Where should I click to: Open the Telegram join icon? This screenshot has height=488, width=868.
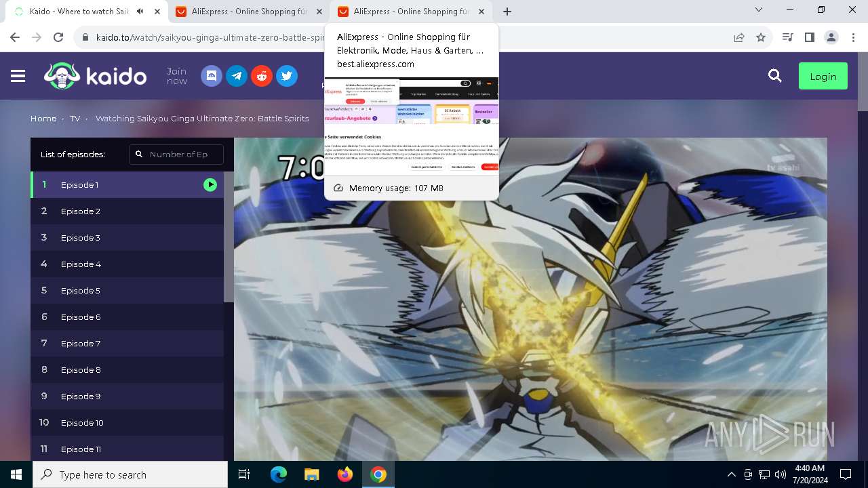(237, 76)
